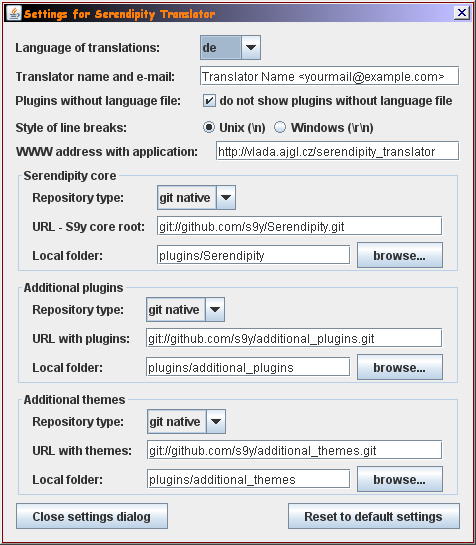Click the WWW address with application field
476x545 pixels.
pos(338,151)
